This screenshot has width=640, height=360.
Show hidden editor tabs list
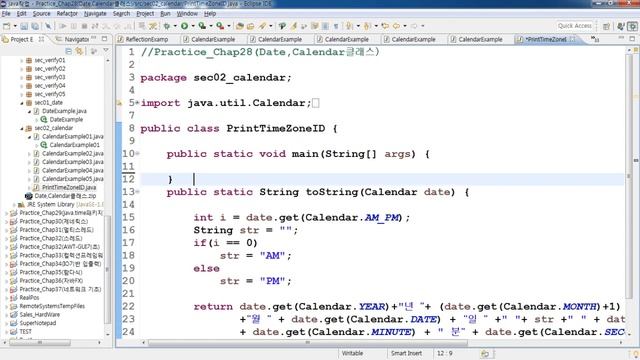point(595,39)
